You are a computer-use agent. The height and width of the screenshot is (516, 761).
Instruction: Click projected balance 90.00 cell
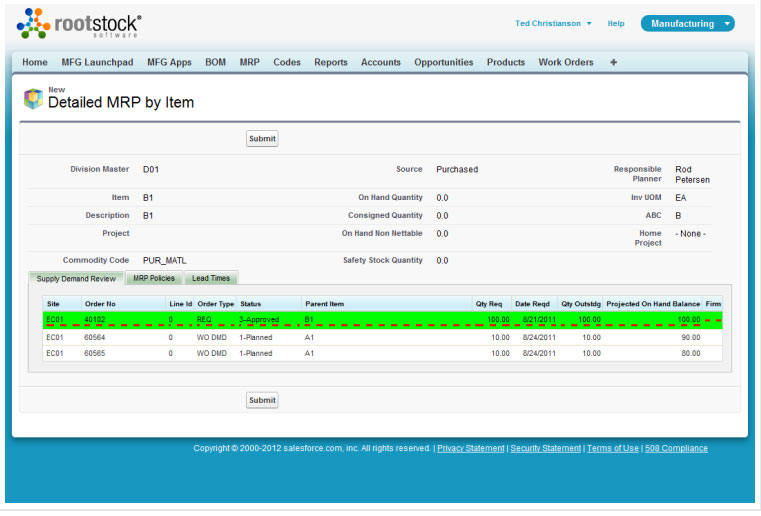click(691, 337)
